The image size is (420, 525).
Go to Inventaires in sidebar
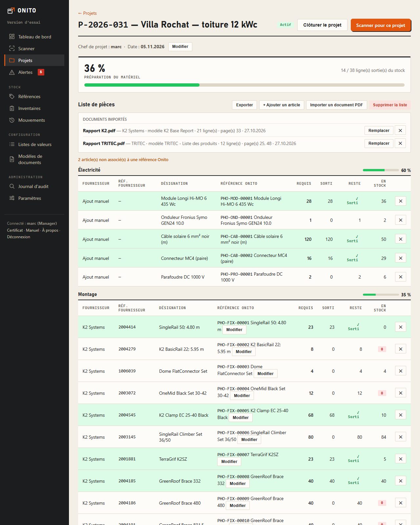(x=34, y=108)
